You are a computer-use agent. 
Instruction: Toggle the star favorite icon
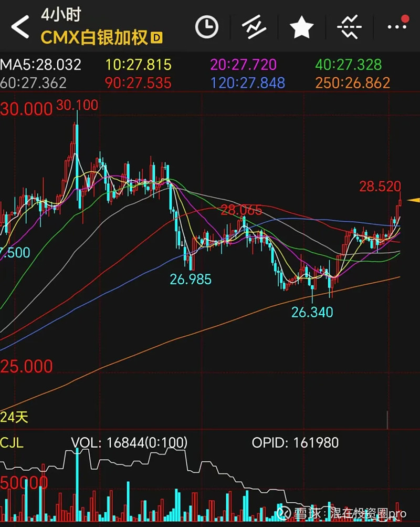click(x=302, y=27)
